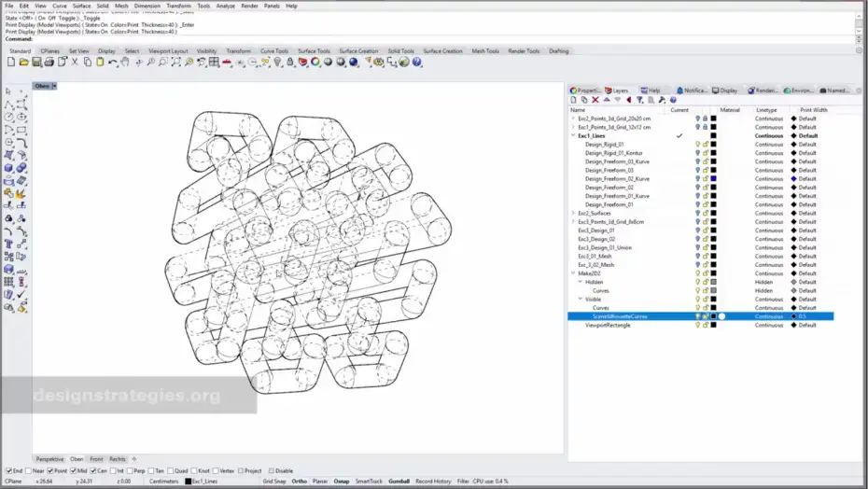This screenshot has width=868, height=489.
Task: Open the Properties panel tab
Action: click(585, 91)
